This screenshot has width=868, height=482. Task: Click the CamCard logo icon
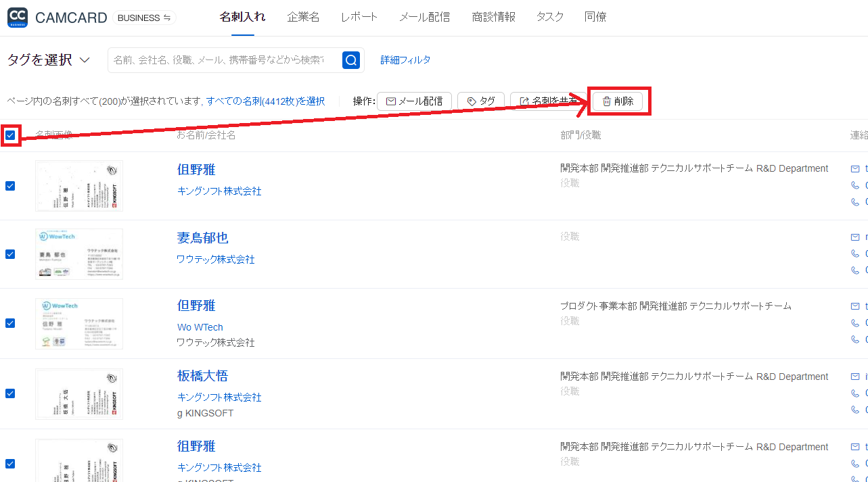18,18
